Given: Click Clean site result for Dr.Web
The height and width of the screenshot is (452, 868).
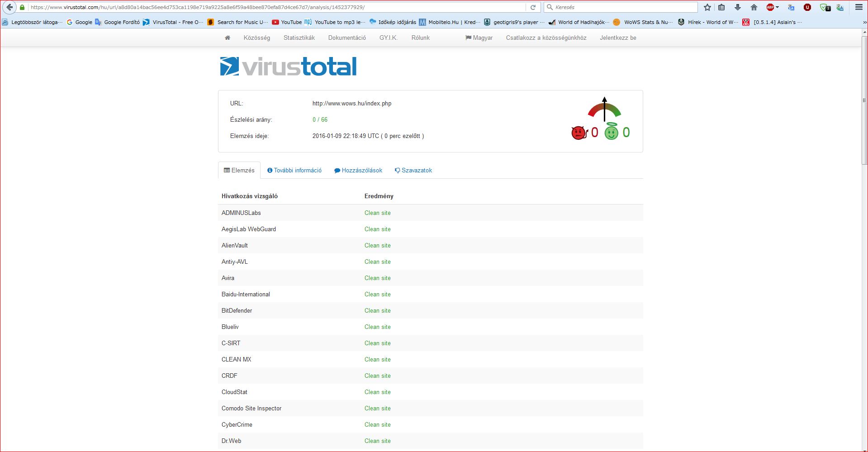Looking at the screenshot, I should point(378,441).
